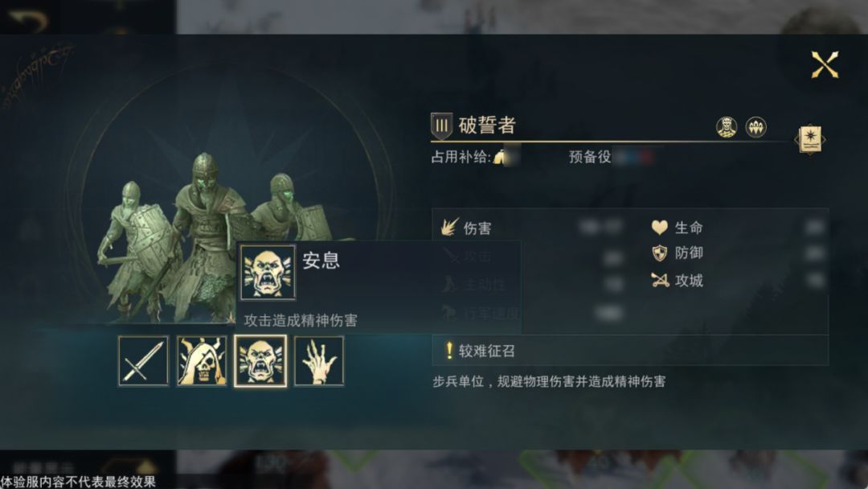This screenshot has height=489, width=868.
Task: Click the 破誓者 unit name title
Action: pos(487,125)
